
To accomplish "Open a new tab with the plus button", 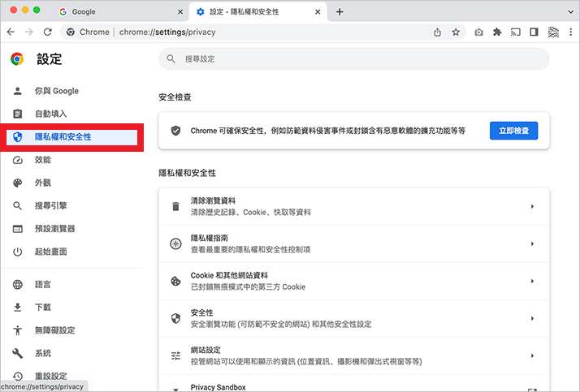I will [340, 12].
